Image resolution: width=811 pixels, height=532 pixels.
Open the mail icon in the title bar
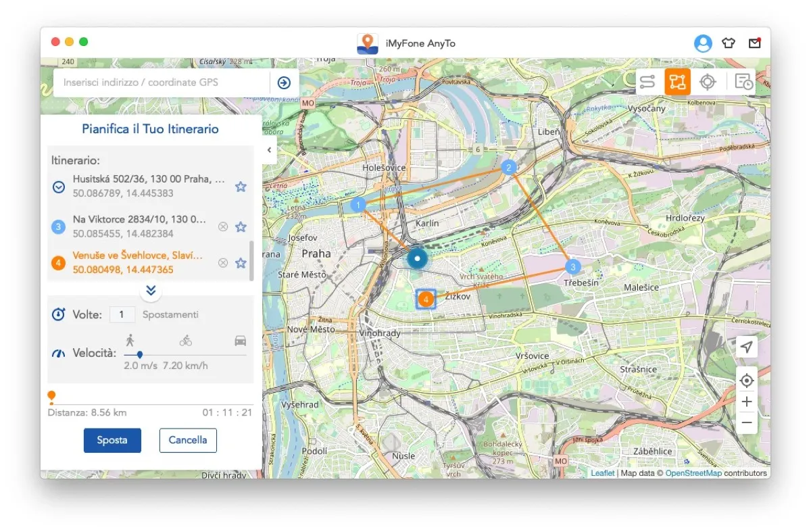[x=755, y=42]
